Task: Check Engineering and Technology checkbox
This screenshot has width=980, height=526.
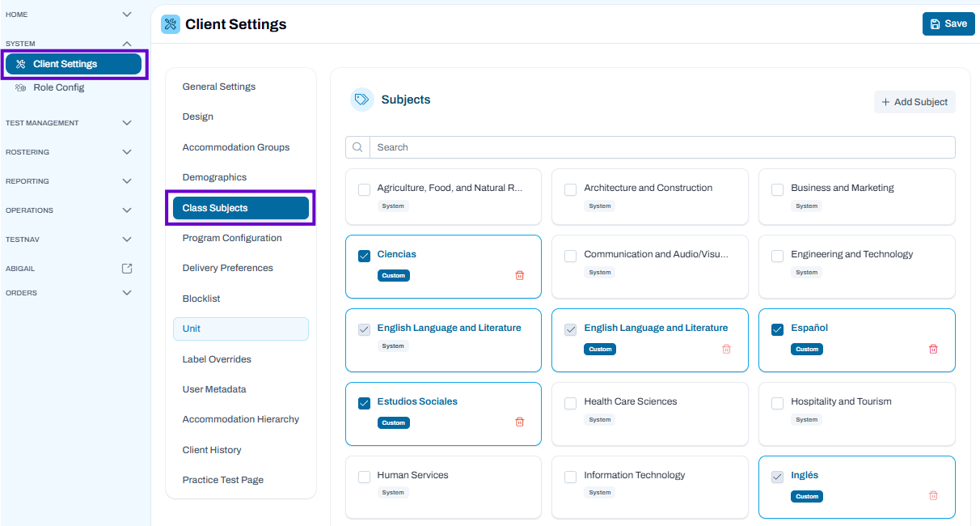Action: [x=778, y=256]
